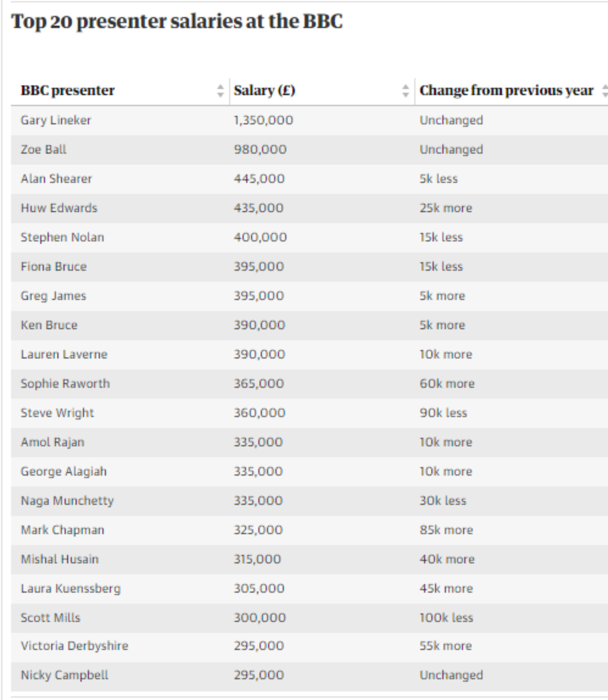Select the Gary Lineker row name
The height and width of the screenshot is (700, 608).
56,120
